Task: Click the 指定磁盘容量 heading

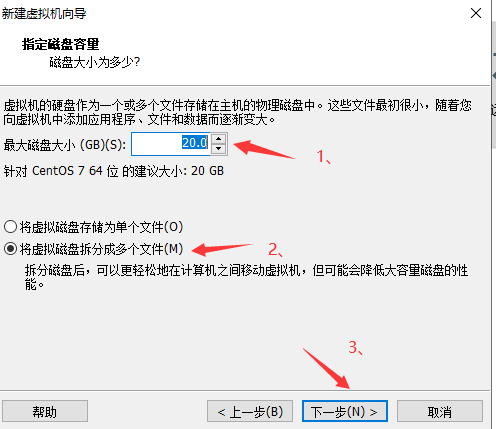Action: [61, 44]
